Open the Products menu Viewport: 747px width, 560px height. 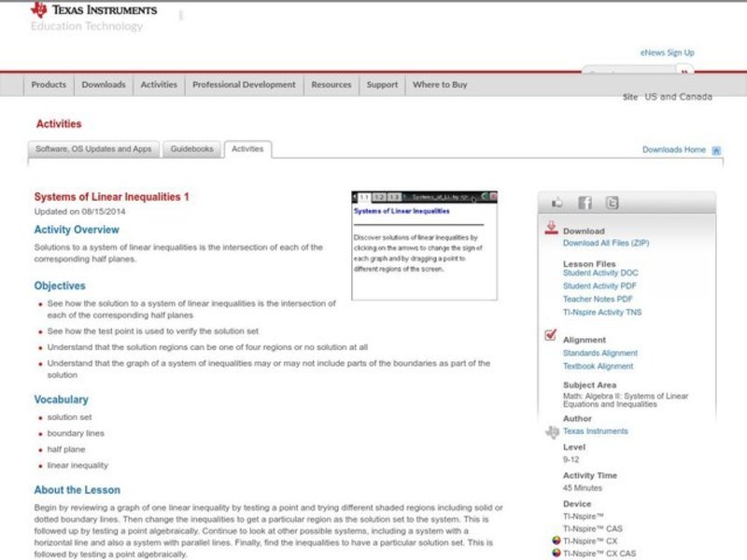coord(49,85)
